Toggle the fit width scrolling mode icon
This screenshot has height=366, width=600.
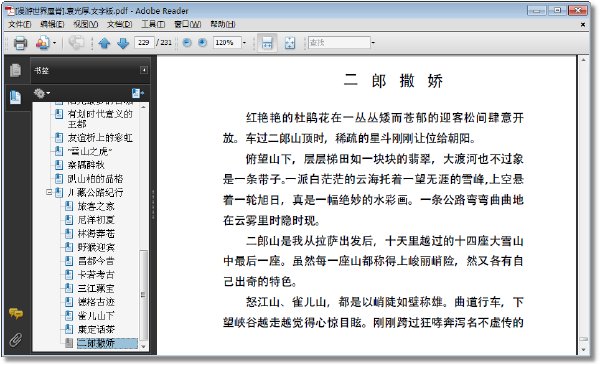pos(267,43)
